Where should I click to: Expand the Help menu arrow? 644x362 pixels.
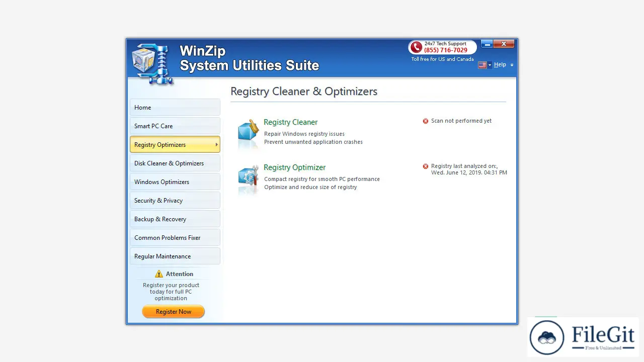[x=512, y=65]
